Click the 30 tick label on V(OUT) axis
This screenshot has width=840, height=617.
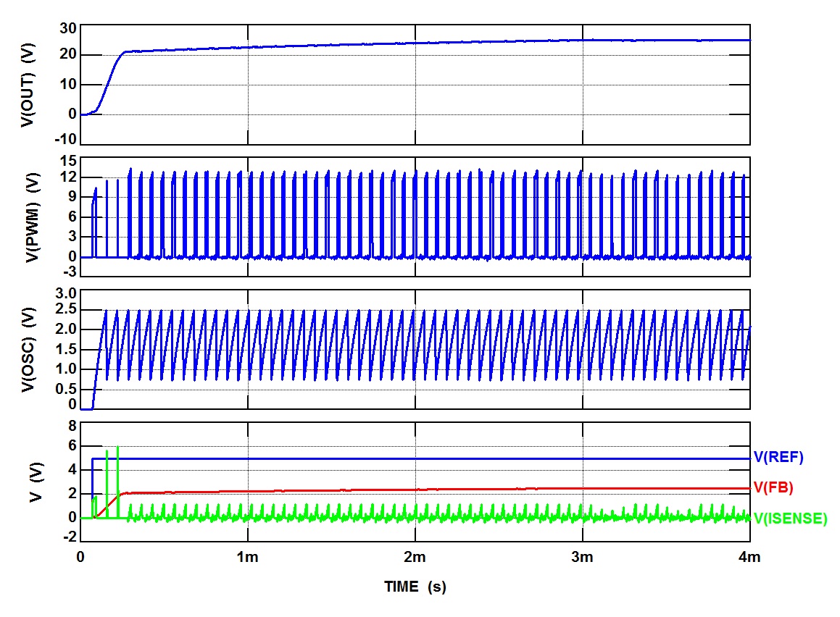pyautogui.click(x=68, y=28)
